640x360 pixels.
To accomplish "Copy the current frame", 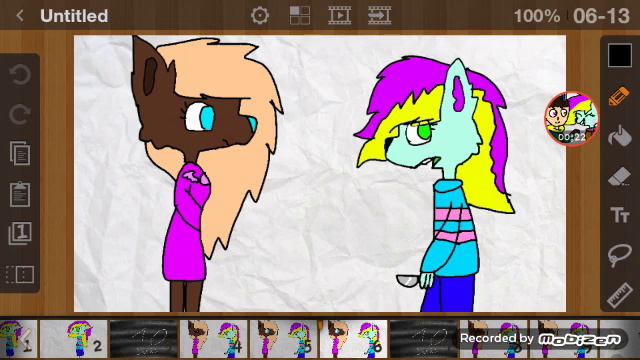I will point(20,153).
